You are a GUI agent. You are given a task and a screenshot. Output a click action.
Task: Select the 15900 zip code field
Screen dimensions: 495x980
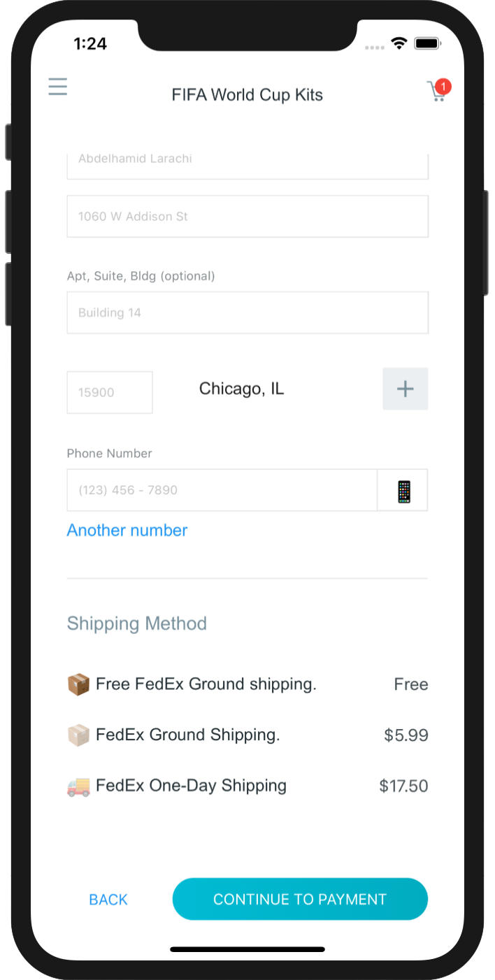[110, 392]
